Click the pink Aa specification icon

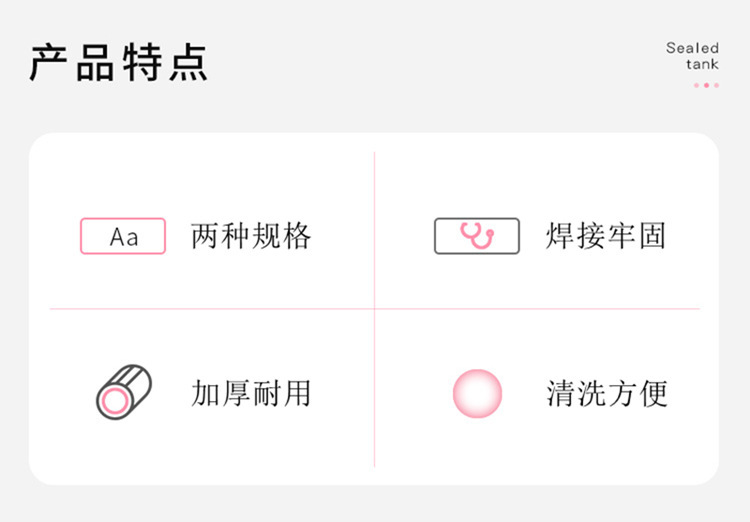[x=123, y=236]
